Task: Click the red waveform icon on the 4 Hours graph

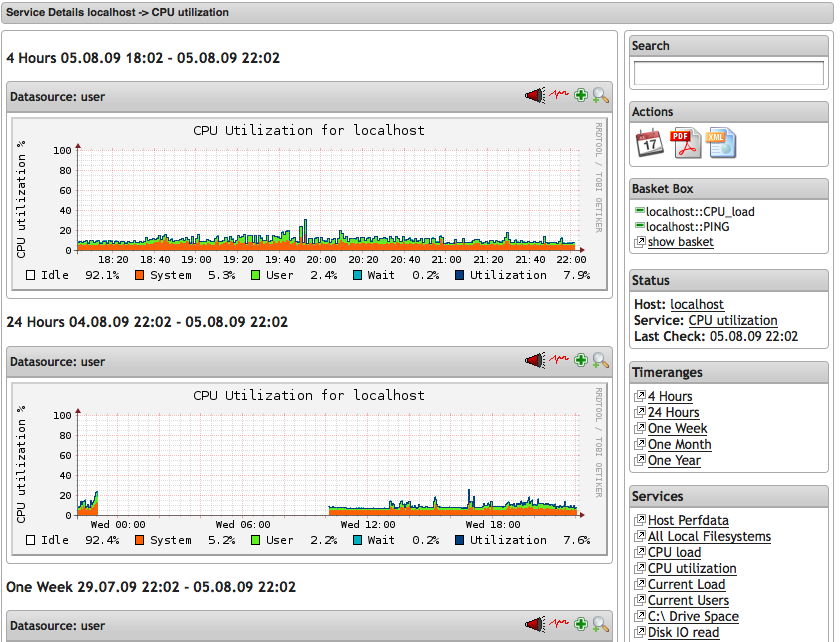Action: tap(559, 95)
